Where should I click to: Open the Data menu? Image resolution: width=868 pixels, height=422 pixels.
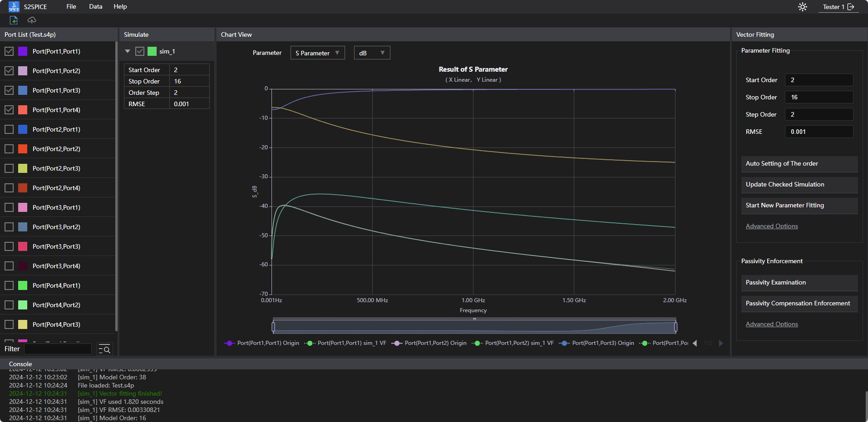tap(95, 7)
